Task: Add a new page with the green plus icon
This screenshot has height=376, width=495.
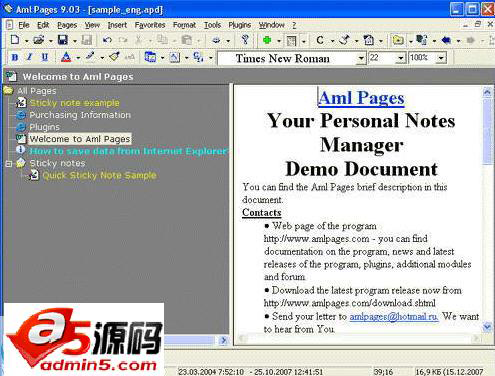Action: pyautogui.click(x=267, y=40)
